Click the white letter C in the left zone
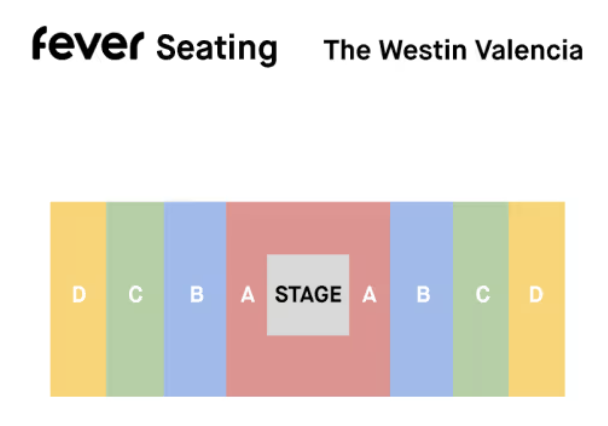This screenshot has height=426, width=608. 136,295
